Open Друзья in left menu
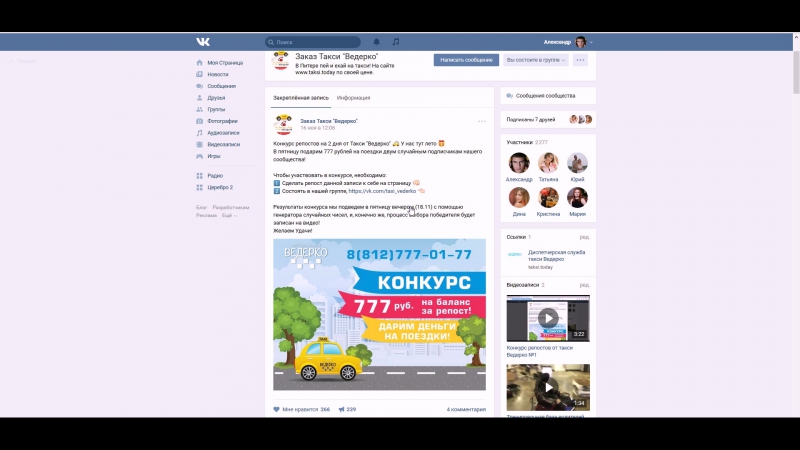The image size is (800, 450). click(x=216, y=98)
